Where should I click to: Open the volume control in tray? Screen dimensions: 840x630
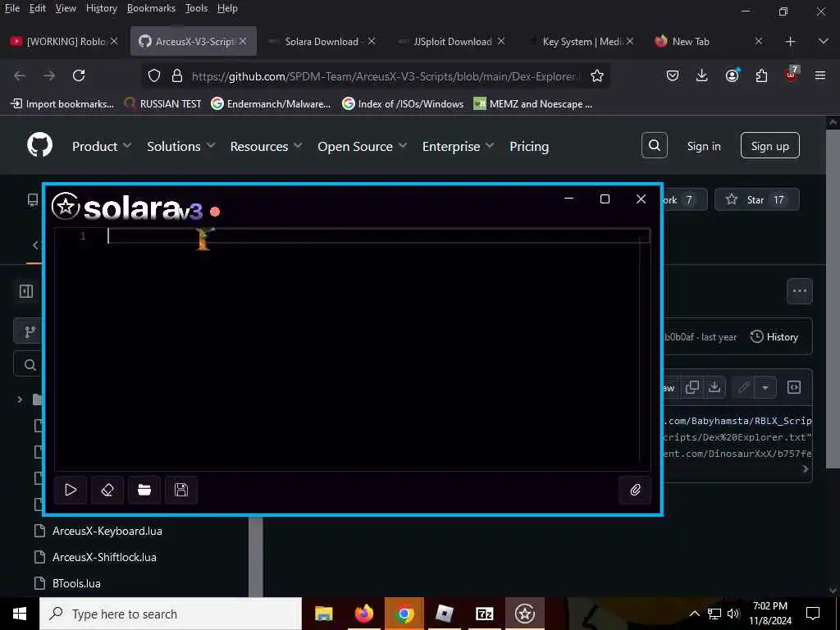[733, 614]
